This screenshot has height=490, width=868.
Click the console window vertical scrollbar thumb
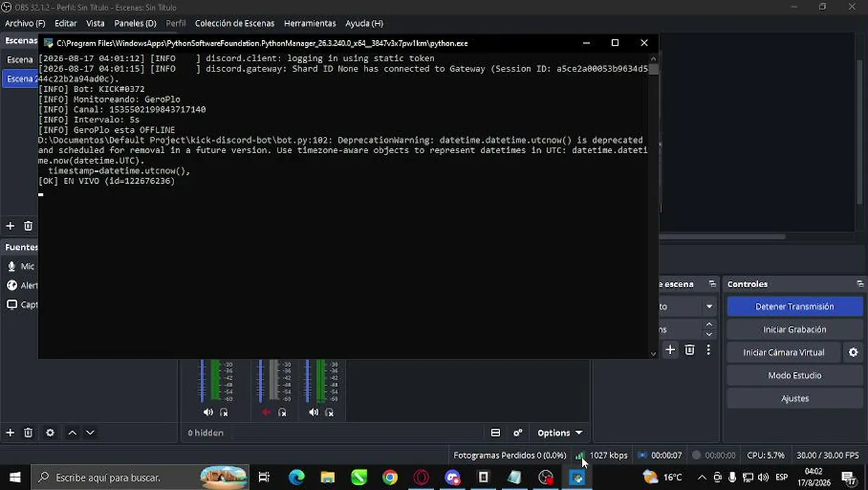point(654,69)
